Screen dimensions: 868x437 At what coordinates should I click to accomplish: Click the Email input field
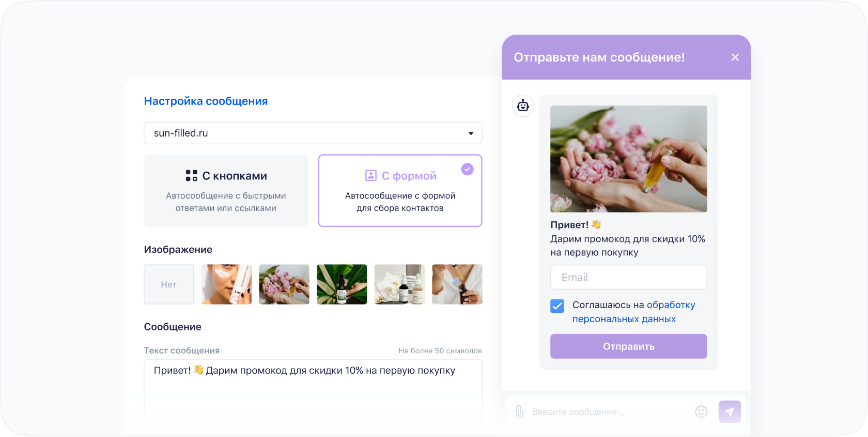coord(629,277)
